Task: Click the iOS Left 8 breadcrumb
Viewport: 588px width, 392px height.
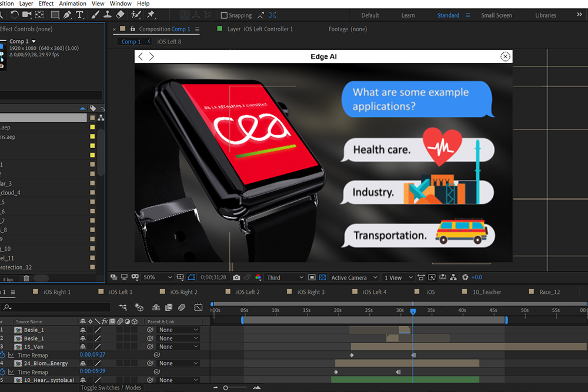Action: pos(169,42)
